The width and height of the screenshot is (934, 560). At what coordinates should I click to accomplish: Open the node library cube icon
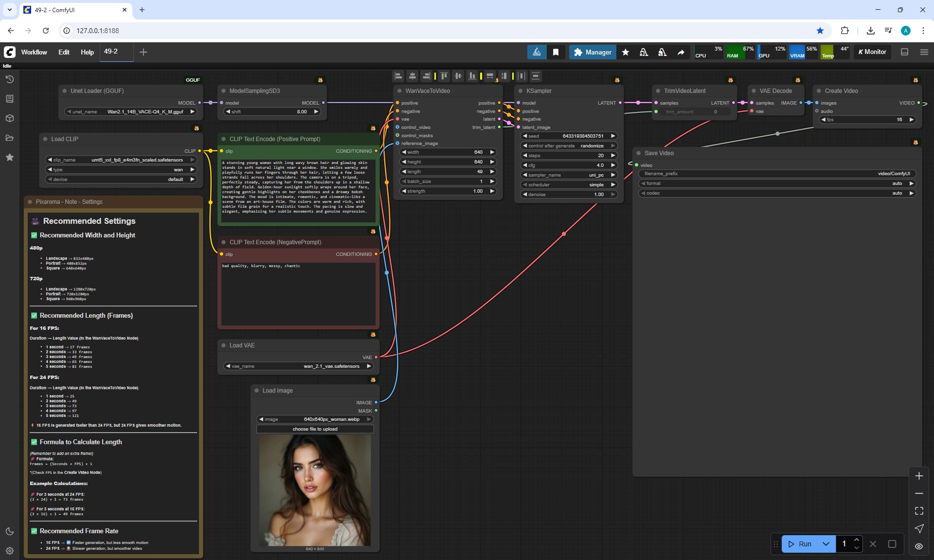pos(10,118)
